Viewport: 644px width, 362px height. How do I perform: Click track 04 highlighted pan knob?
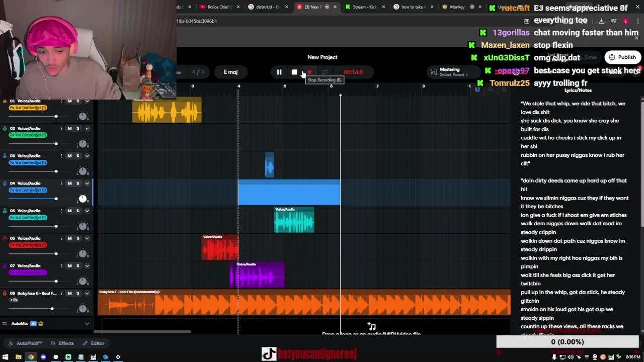[83, 199]
